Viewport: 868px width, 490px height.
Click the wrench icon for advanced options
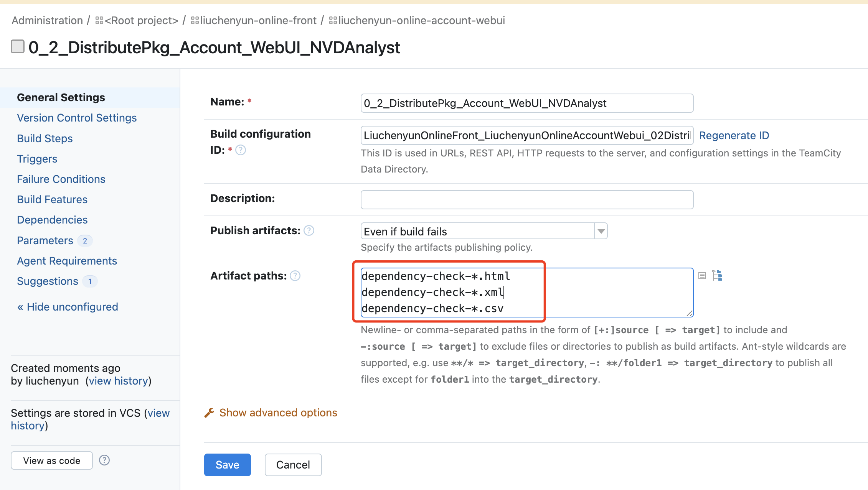(209, 413)
